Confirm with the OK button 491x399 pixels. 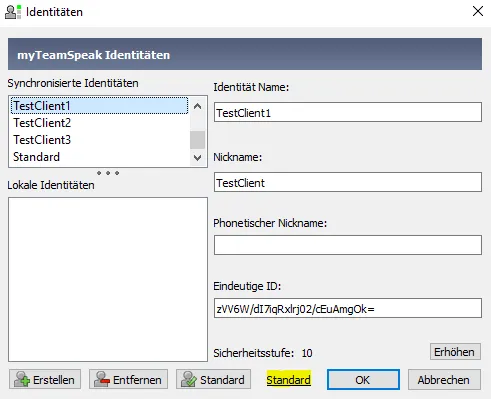(x=363, y=379)
